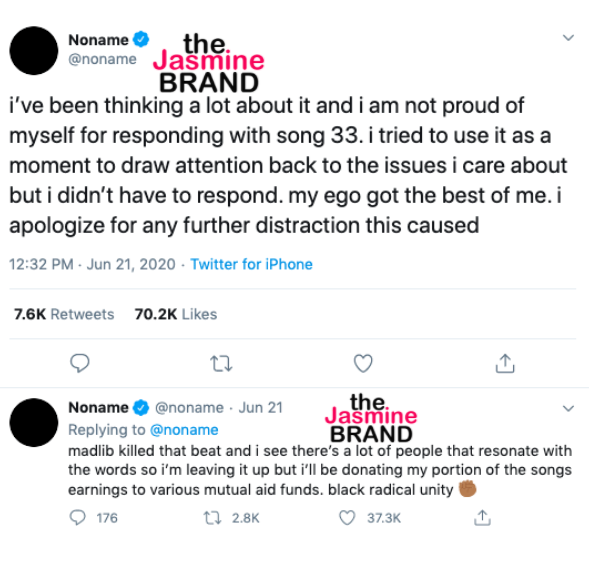Screen dimensions: 589x565
Task: Share the madlib reply tweet
Action: pos(482,517)
